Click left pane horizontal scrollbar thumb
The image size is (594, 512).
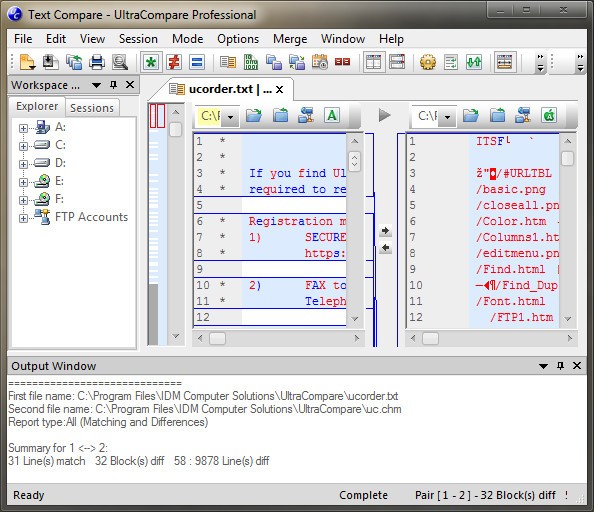pyautogui.click(x=217, y=338)
